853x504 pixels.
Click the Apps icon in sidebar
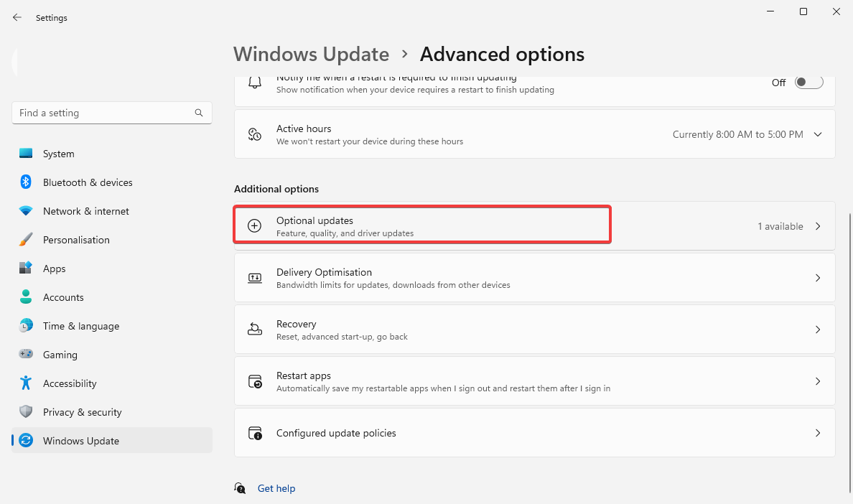(x=26, y=268)
